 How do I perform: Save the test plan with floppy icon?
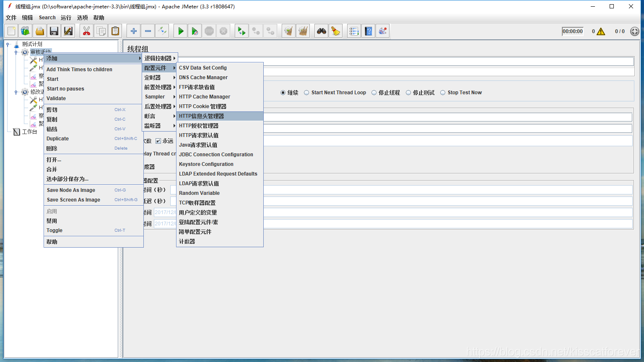pos(54,31)
